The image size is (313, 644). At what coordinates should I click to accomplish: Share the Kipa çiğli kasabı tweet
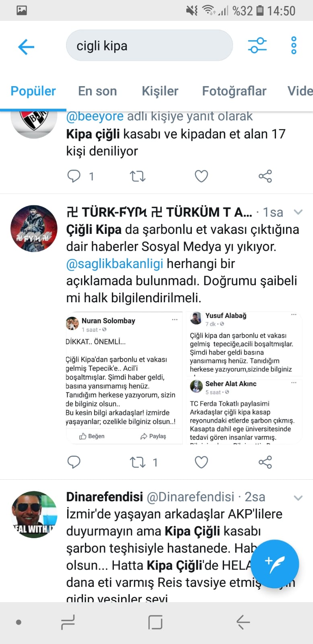point(265,176)
